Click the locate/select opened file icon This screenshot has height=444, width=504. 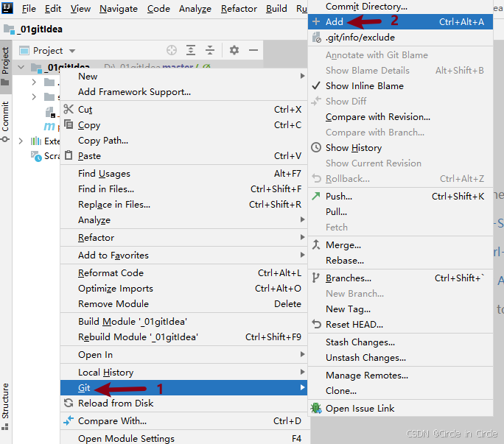172,50
